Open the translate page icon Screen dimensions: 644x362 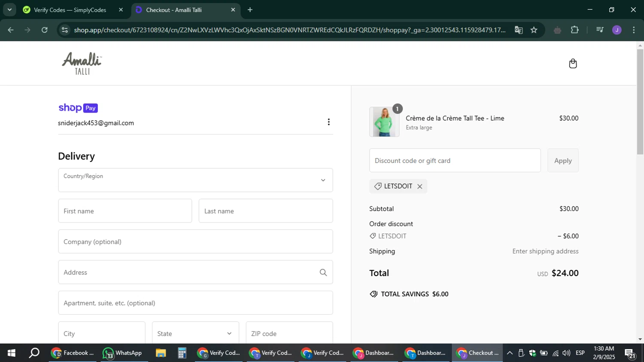[x=519, y=30]
